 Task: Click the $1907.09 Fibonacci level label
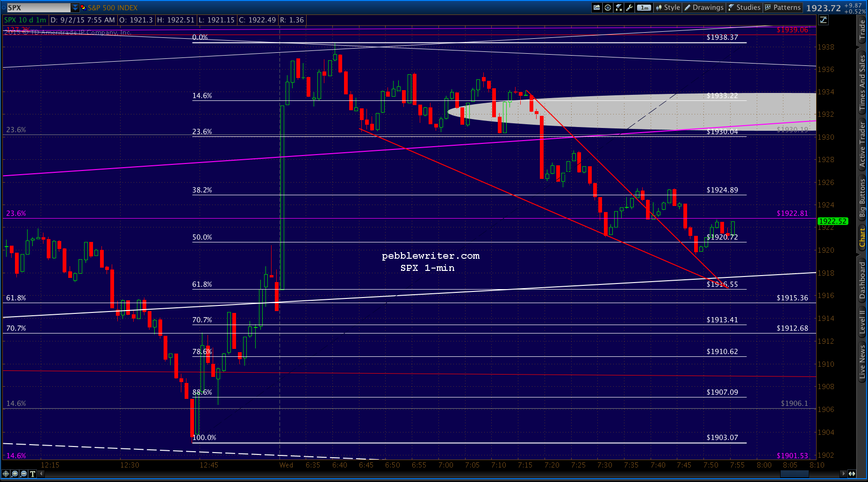point(722,392)
